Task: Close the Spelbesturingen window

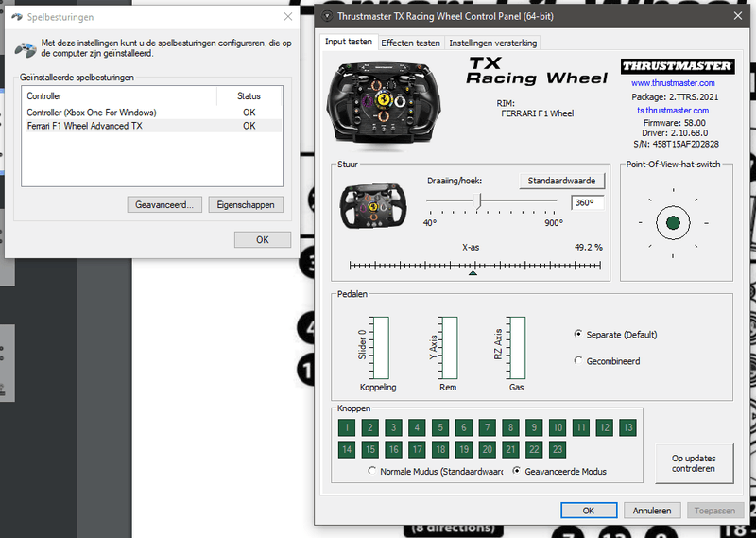Action: [288, 17]
